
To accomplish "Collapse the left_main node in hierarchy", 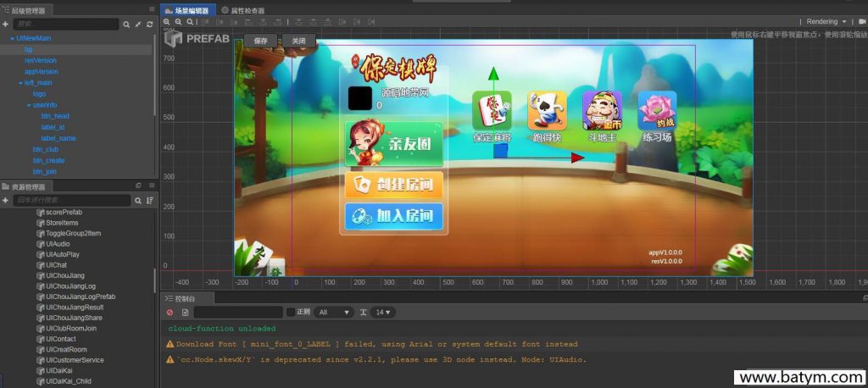I will tap(20, 83).
